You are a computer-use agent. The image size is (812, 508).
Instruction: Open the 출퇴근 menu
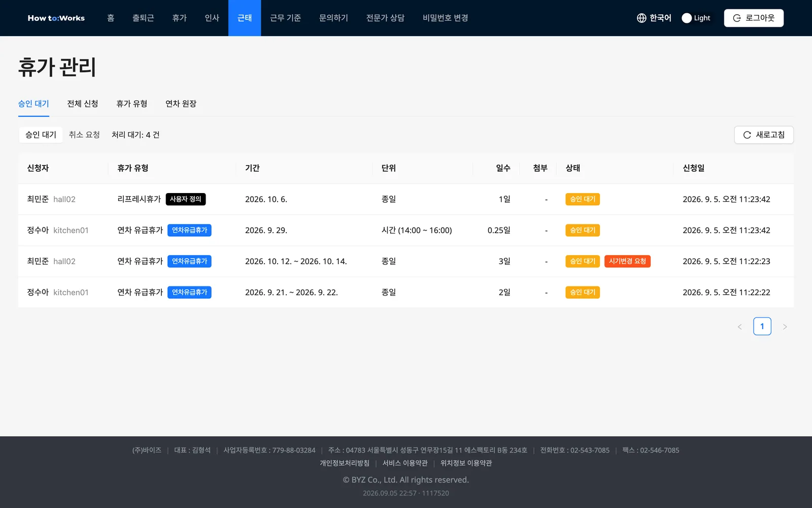coord(143,18)
